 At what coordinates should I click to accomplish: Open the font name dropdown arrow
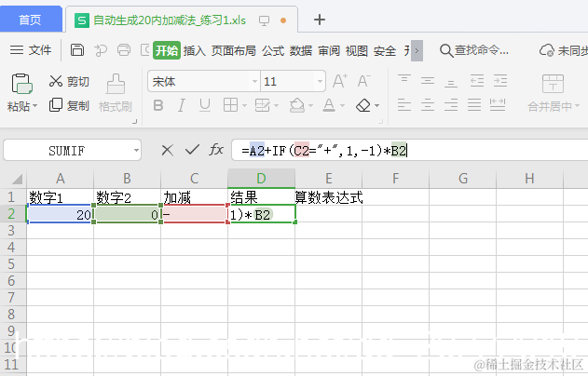[254, 81]
